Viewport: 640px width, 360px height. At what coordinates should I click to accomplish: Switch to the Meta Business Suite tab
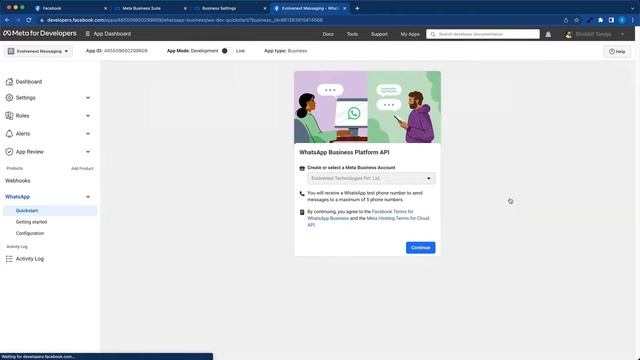[149, 8]
